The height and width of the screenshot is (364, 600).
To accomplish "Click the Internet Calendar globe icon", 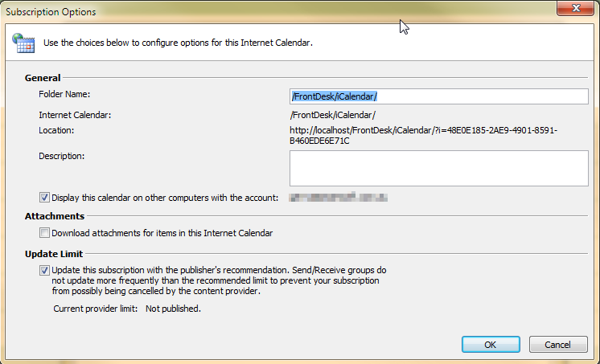I will [23, 43].
